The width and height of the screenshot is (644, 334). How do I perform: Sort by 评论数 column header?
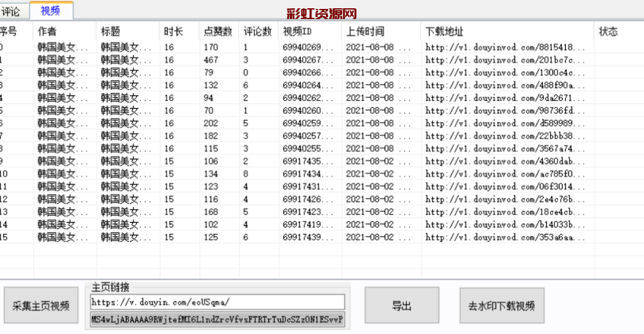tap(258, 31)
